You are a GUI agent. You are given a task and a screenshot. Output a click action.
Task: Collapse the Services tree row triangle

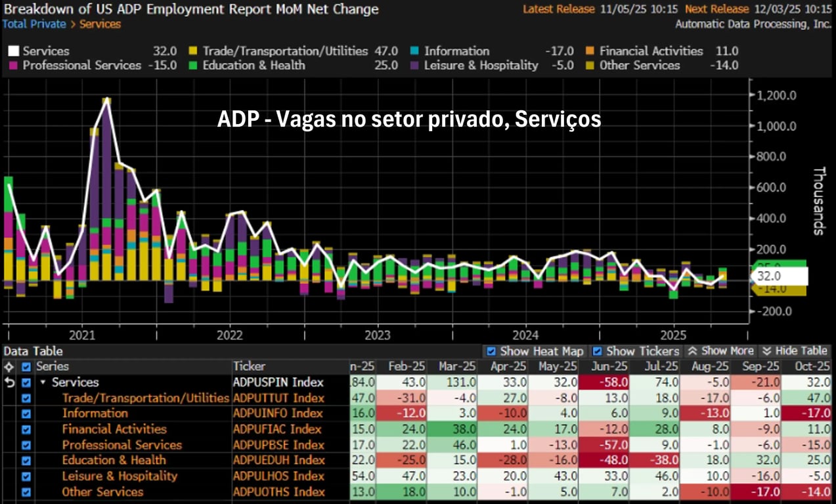(43, 383)
